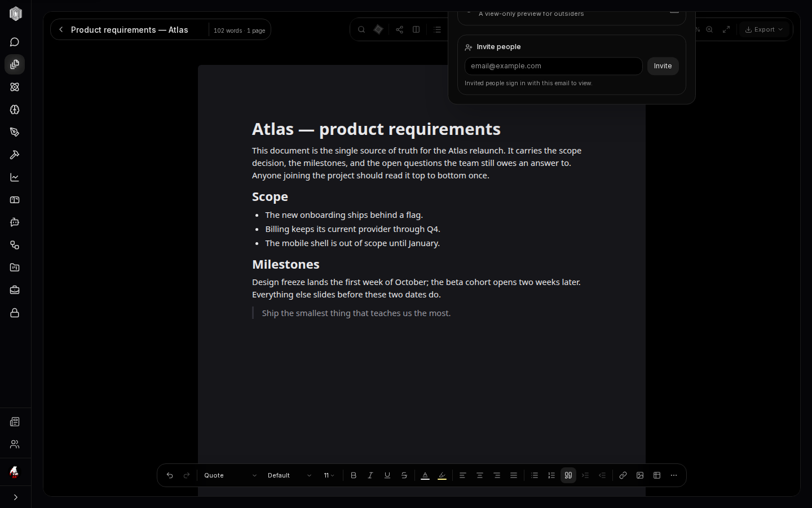The width and height of the screenshot is (812, 508).
Task: Toggle italic formatting
Action: [x=370, y=475]
